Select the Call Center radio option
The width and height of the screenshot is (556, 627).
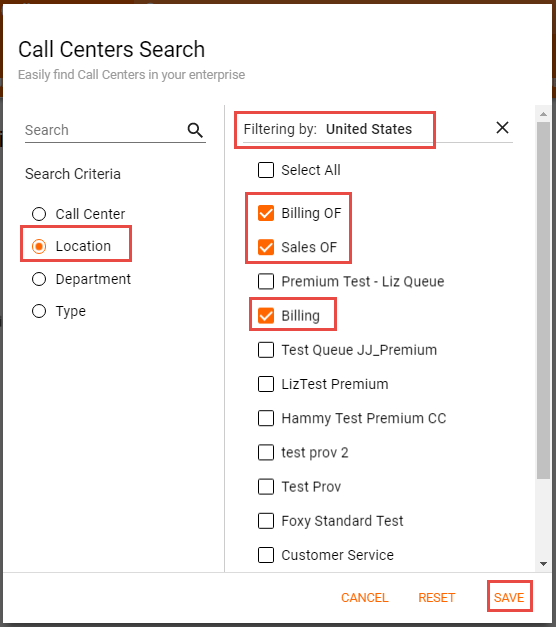click(x=39, y=214)
